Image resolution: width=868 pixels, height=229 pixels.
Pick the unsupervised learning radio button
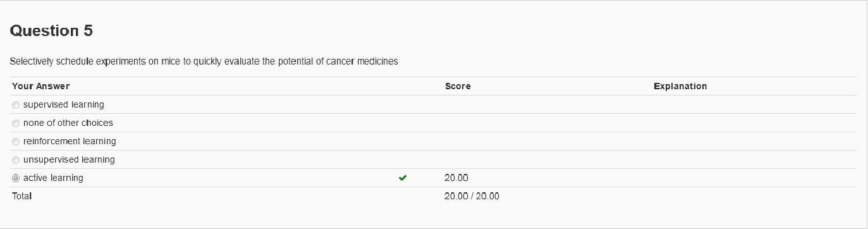coord(16,160)
